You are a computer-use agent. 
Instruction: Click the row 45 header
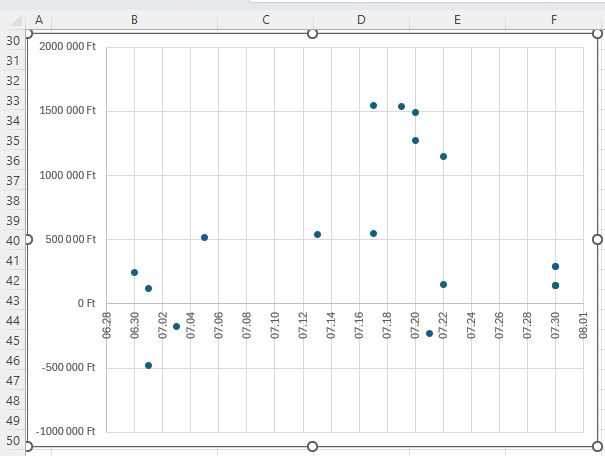tap(13, 341)
